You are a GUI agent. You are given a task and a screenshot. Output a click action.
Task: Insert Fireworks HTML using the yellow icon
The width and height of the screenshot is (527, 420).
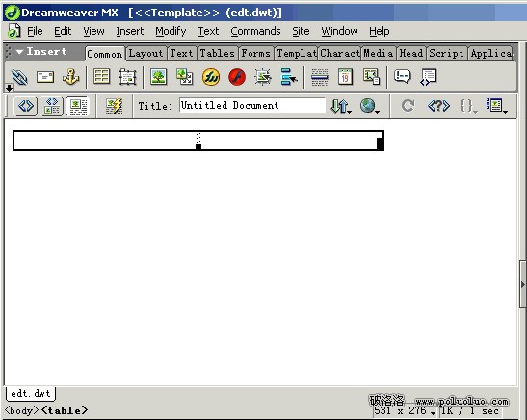coord(211,77)
